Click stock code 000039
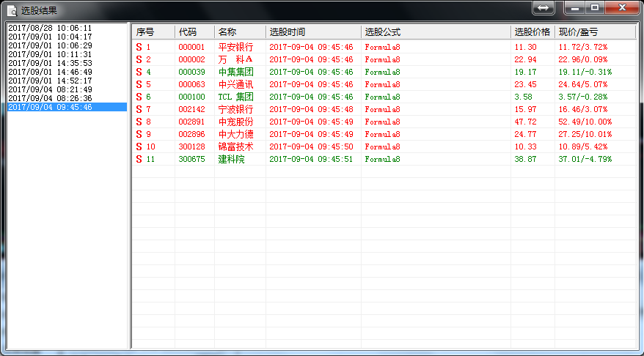644x356 pixels. (191, 73)
